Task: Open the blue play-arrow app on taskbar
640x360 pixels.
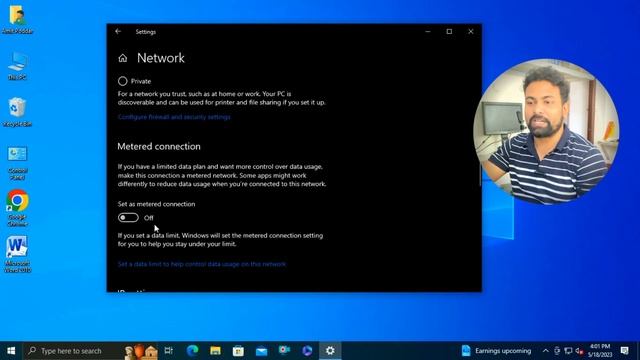Action: click(x=307, y=351)
